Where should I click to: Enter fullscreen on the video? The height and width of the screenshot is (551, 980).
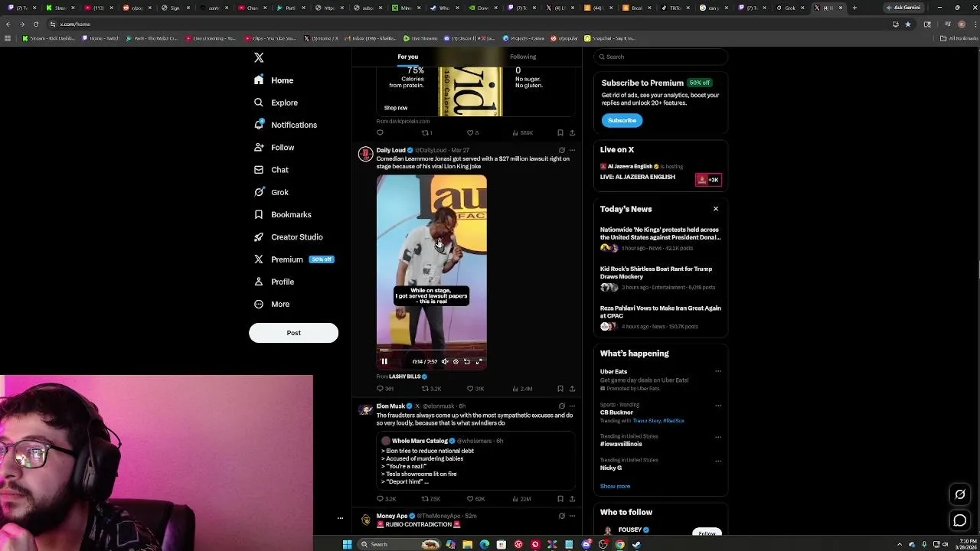coord(479,362)
